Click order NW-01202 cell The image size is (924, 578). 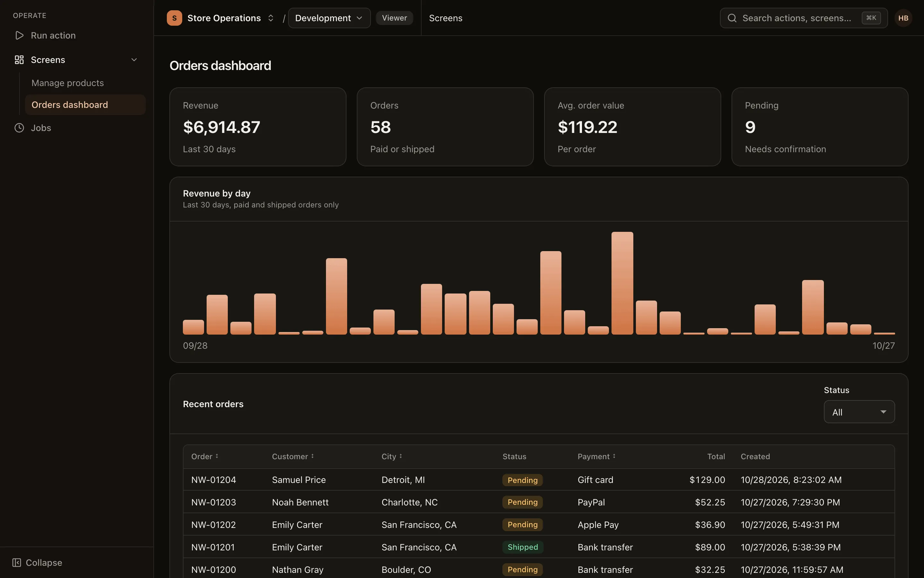tap(213, 524)
